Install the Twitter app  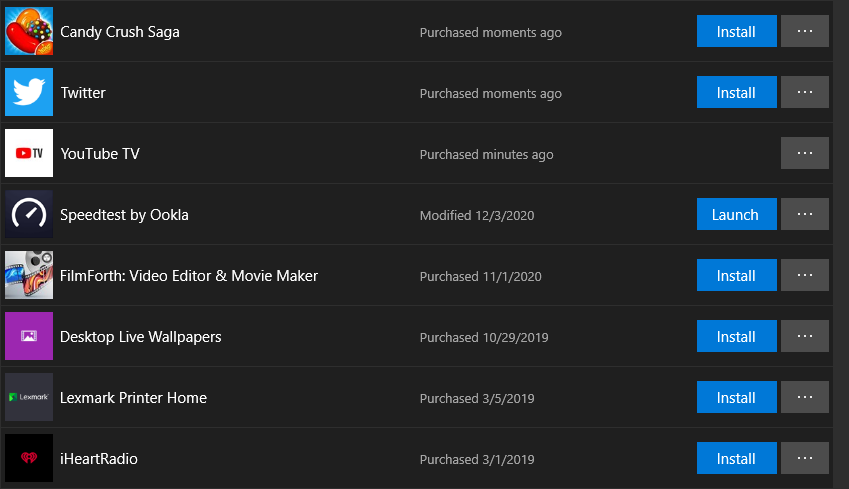pyautogui.click(x=736, y=93)
